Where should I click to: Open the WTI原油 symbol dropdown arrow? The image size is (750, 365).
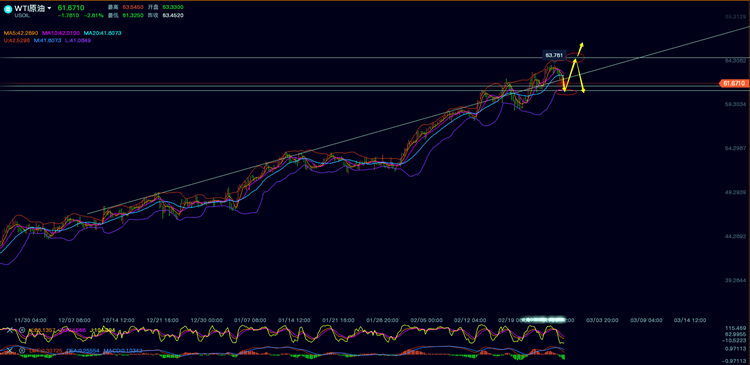click(x=50, y=8)
